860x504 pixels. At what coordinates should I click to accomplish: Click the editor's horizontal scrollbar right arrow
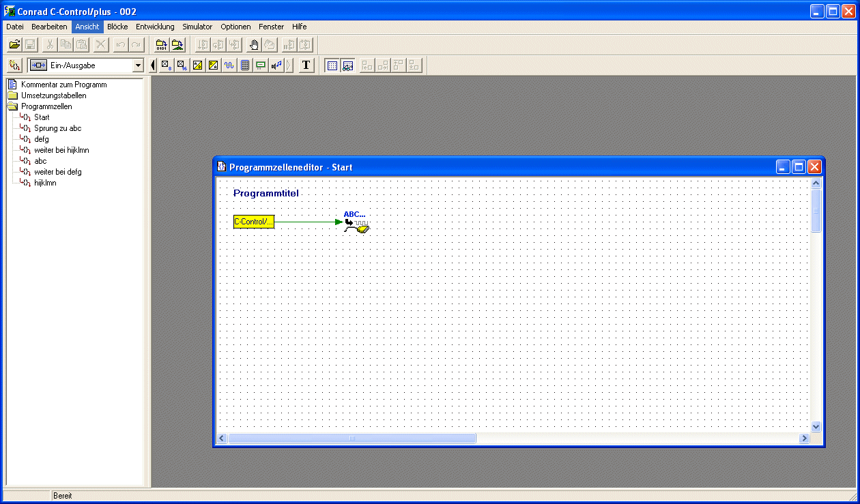pyautogui.click(x=805, y=438)
